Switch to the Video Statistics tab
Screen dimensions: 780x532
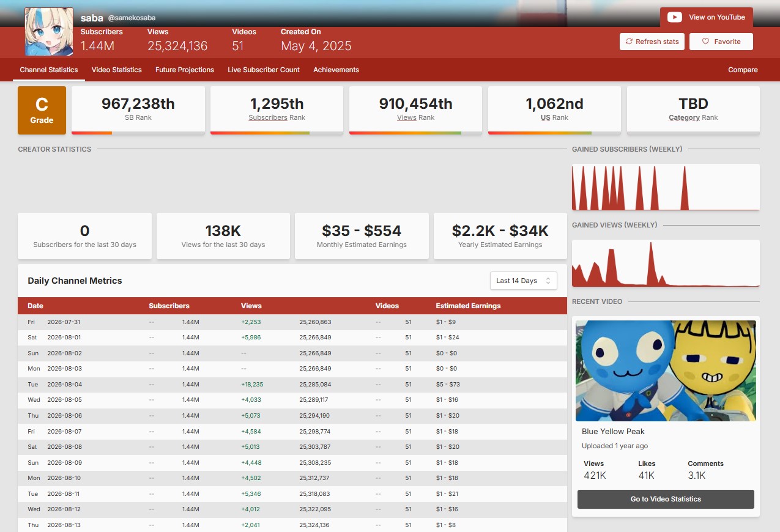117,70
